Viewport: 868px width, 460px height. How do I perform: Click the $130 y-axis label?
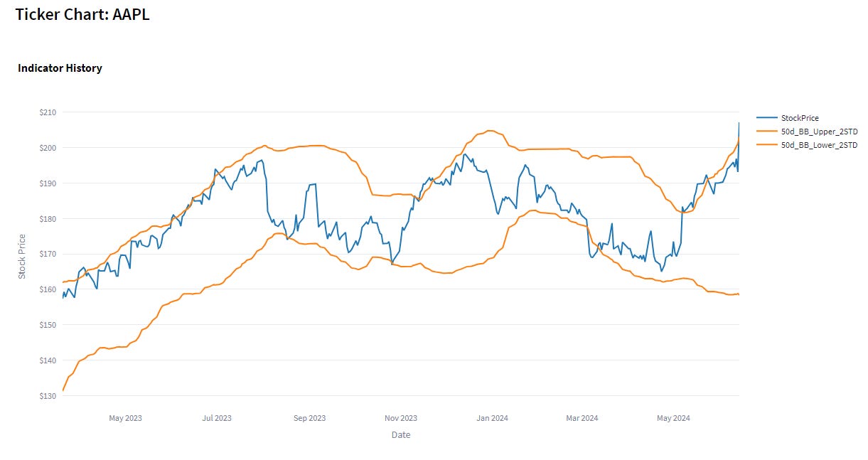[48, 396]
